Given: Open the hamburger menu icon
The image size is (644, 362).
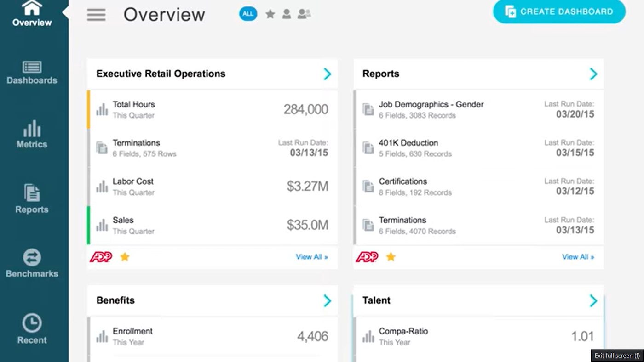Looking at the screenshot, I should click(96, 15).
